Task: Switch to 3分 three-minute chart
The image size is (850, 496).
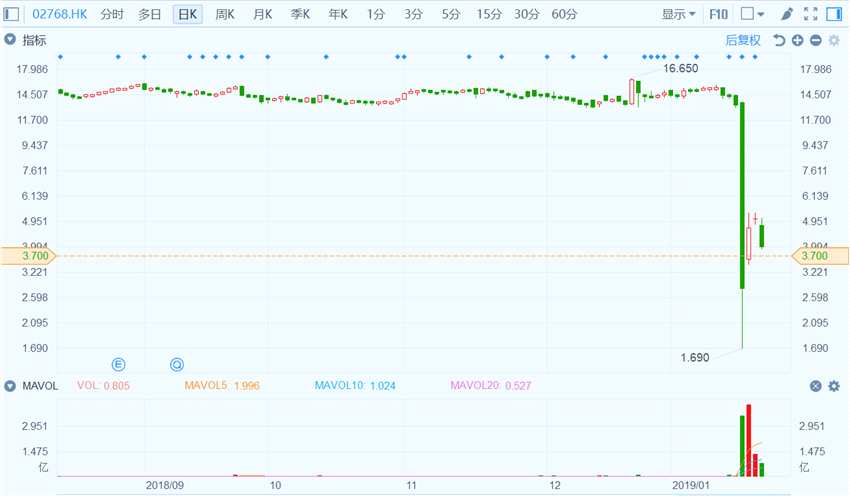Action: pos(413,14)
